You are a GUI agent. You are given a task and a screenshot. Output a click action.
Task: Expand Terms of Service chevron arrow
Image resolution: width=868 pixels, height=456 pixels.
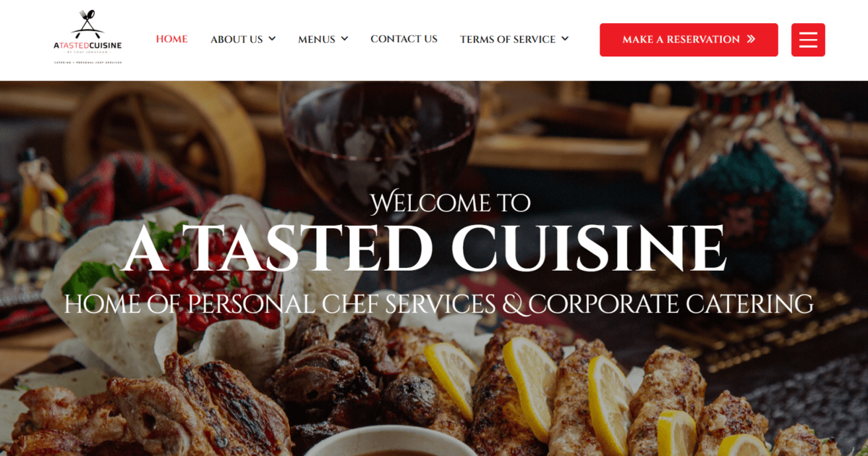tap(565, 38)
